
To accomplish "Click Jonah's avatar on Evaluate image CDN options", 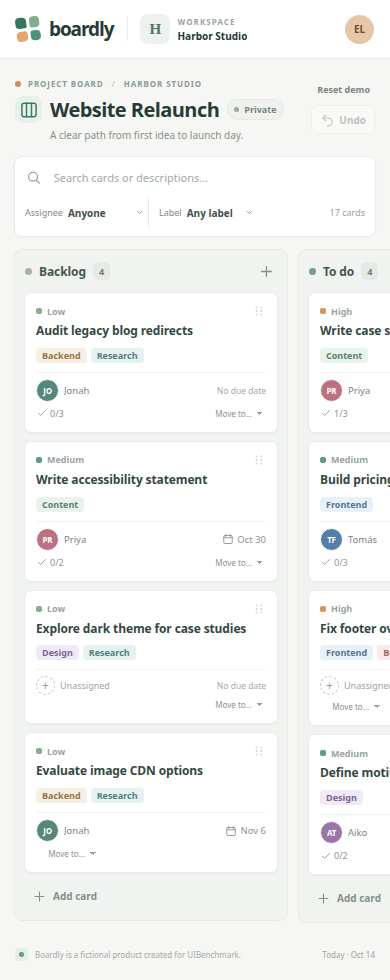I will tap(47, 831).
